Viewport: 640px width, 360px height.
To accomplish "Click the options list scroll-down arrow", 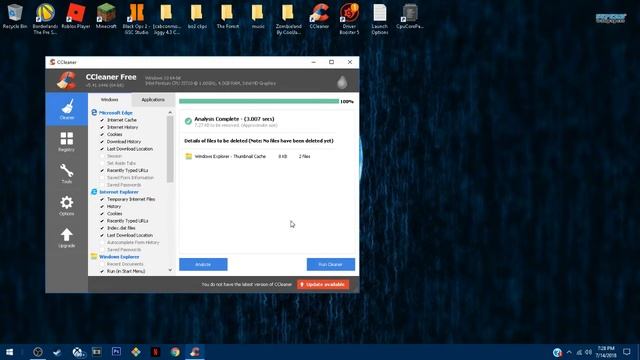I will (170, 270).
